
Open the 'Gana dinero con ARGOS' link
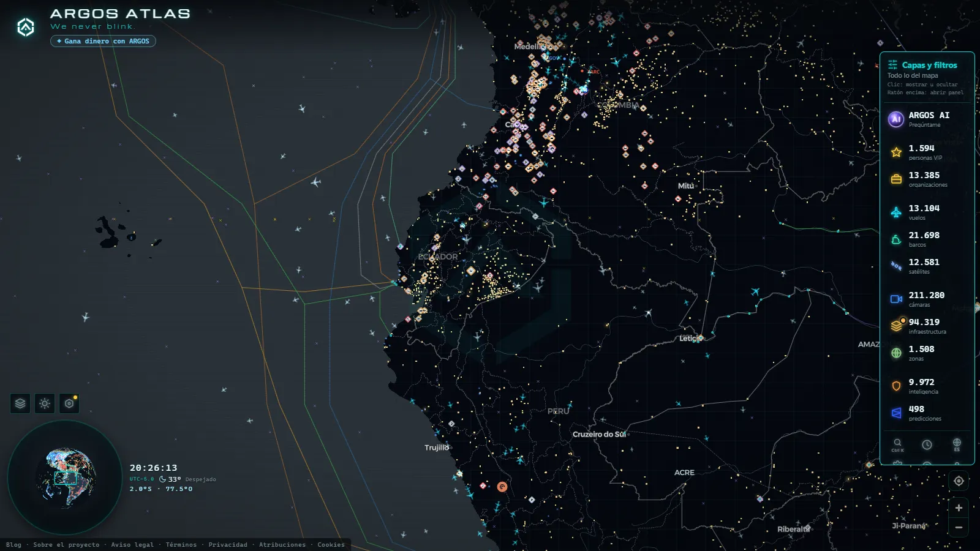(x=103, y=41)
